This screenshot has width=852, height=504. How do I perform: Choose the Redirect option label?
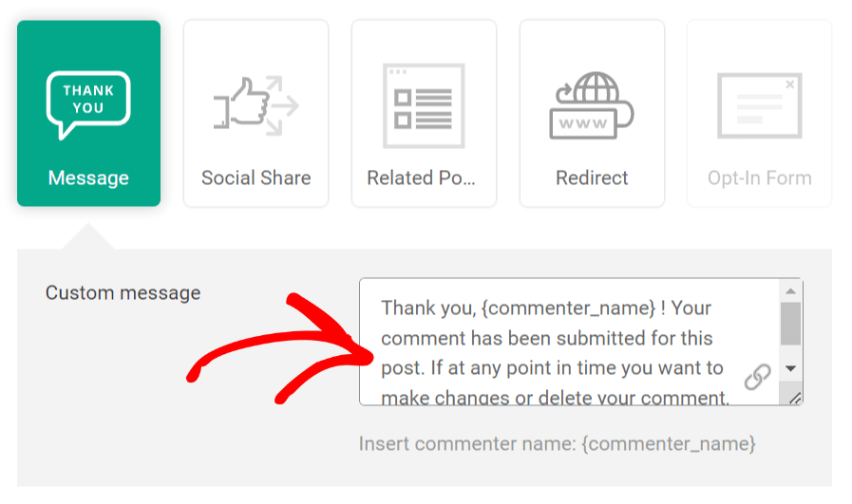click(x=592, y=177)
